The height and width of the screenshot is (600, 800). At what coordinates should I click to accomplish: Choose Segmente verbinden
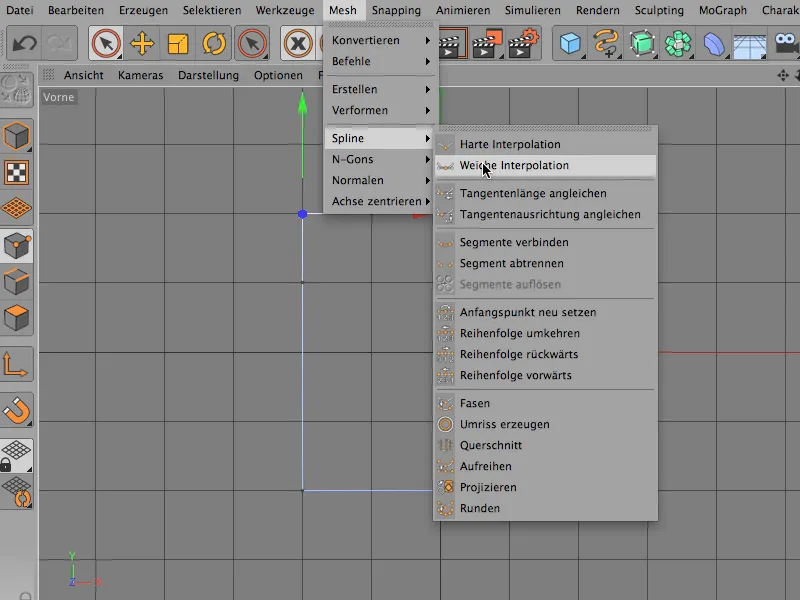pos(545,242)
